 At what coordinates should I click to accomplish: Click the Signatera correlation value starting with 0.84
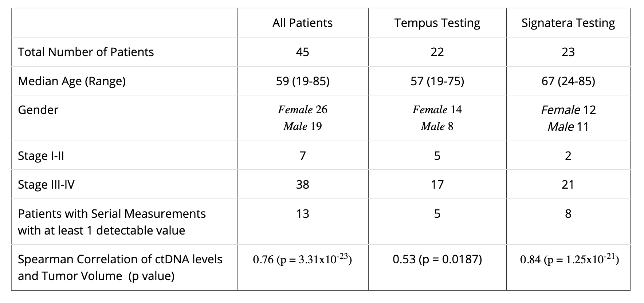pyautogui.click(x=569, y=259)
